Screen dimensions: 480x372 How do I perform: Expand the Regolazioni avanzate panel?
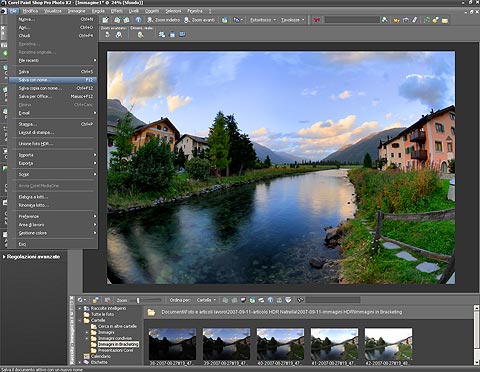pyautogui.click(x=4, y=257)
